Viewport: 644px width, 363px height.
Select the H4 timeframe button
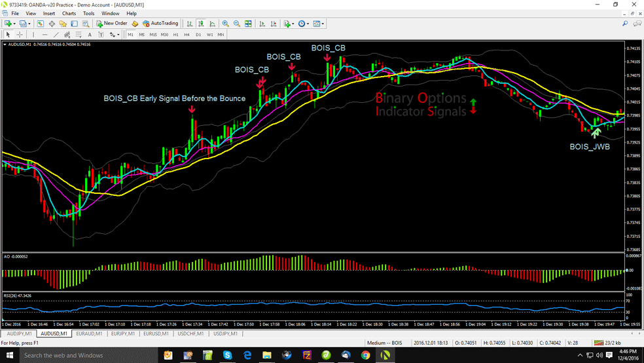[x=187, y=34]
